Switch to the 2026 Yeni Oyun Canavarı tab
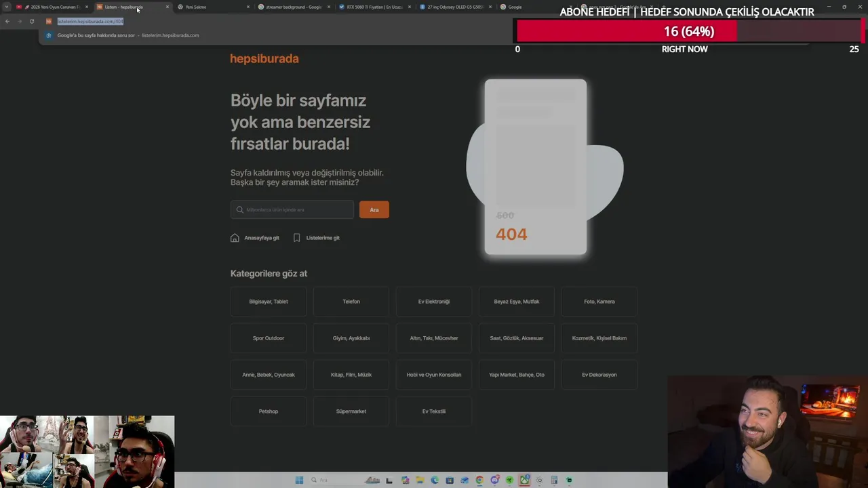Image resolution: width=868 pixels, height=488 pixels. click(53, 7)
